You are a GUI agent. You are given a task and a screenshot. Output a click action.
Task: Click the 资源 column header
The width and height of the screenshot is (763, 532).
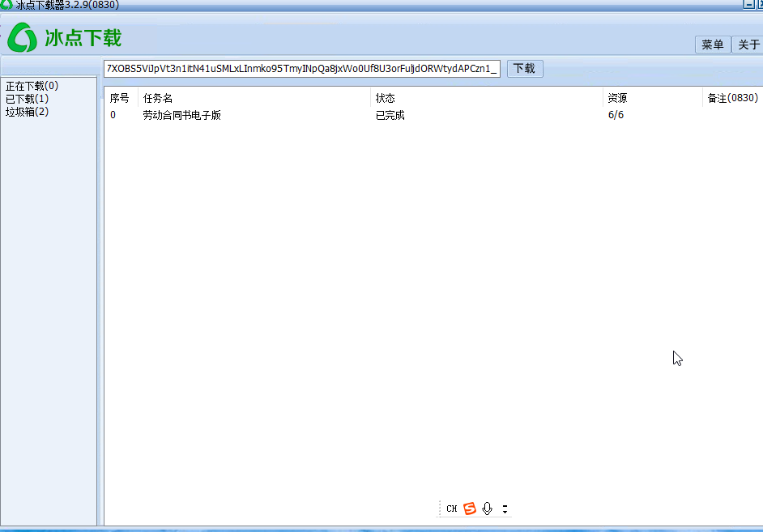click(653, 98)
